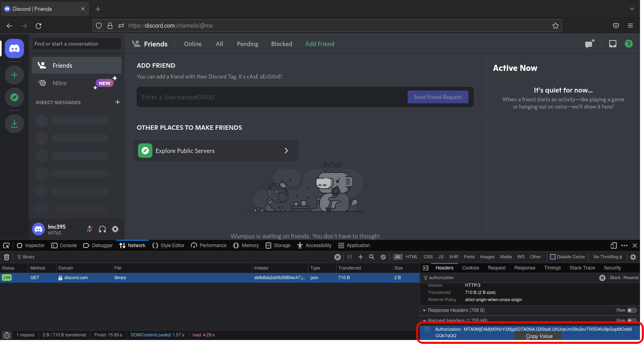Filter requests by JS type
Screen dimensions: 644x344
point(441,257)
